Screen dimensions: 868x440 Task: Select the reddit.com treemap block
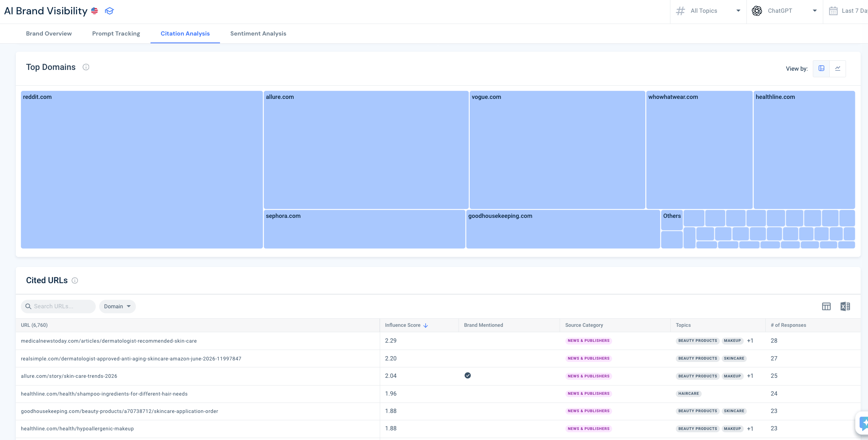142,170
